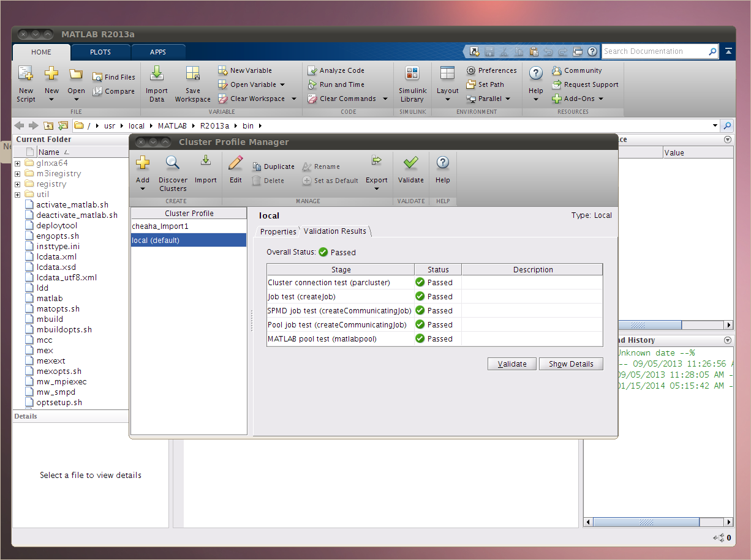Go back using the address bar arrow
The height and width of the screenshot is (560, 751).
19,125
